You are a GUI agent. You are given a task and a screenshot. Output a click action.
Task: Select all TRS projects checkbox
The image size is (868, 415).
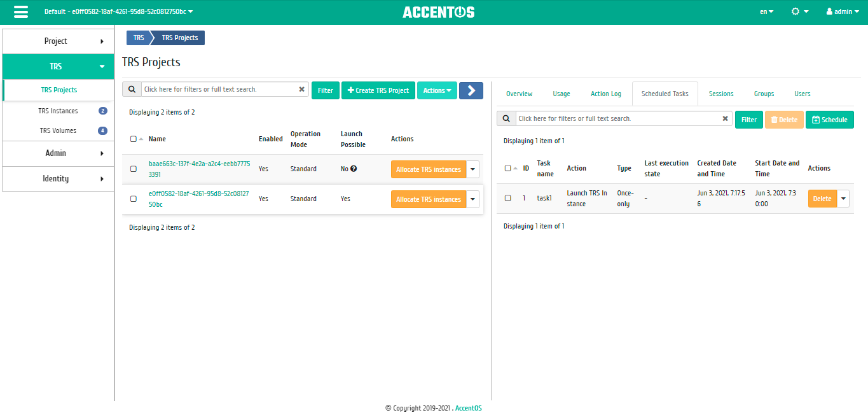(x=133, y=139)
